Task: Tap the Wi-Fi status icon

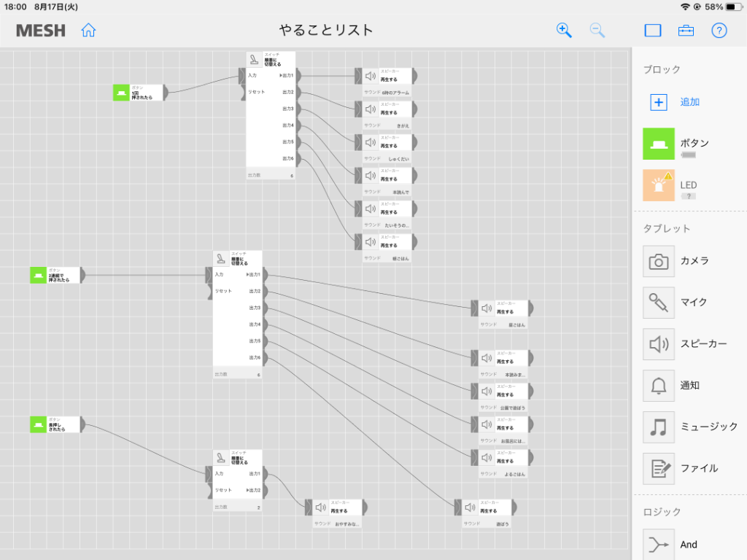Action: pyautogui.click(x=685, y=7)
